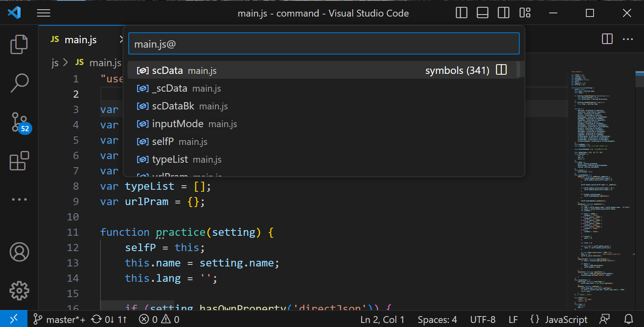The image size is (644, 327).
Task: Toggle the primary side bar layout button
Action: point(461,13)
